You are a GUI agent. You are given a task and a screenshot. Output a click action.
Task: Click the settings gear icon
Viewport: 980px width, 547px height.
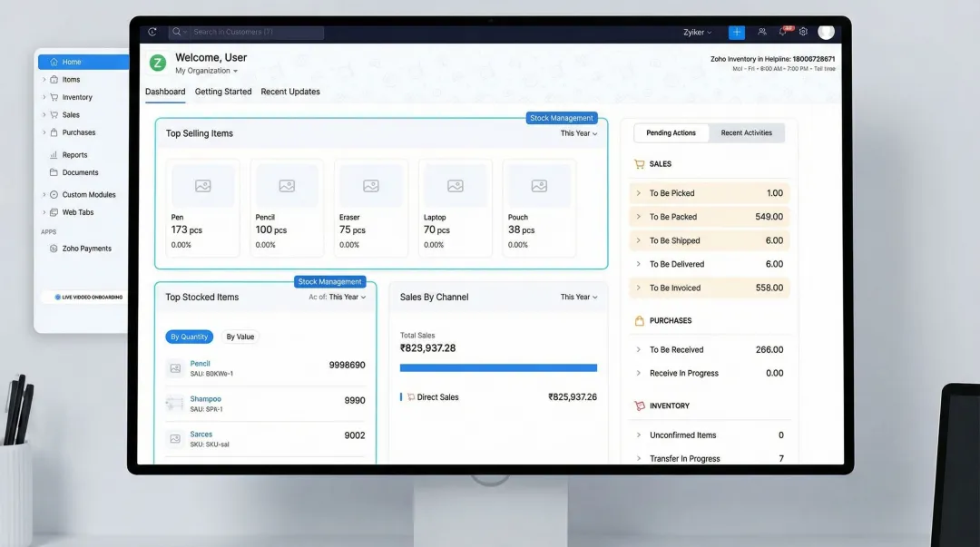(x=802, y=32)
